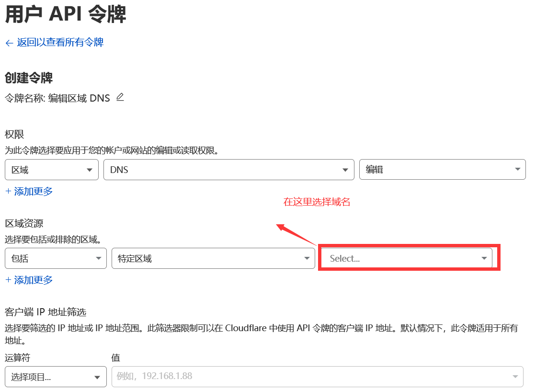Click 添加更多 under 区域资源
This screenshot has width=547, height=392.
pyautogui.click(x=29, y=279)
